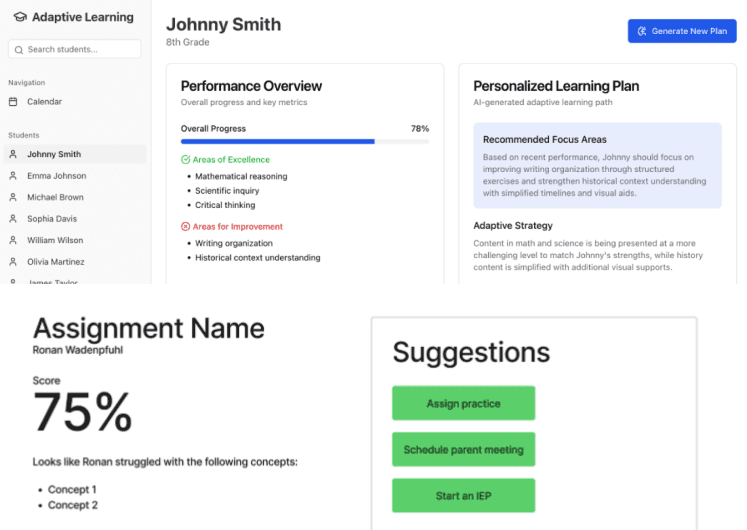The width and height of the screenshot is (747, 530).
Task: Click the person icon beside Johnny Smith
Action: [13, 154]
